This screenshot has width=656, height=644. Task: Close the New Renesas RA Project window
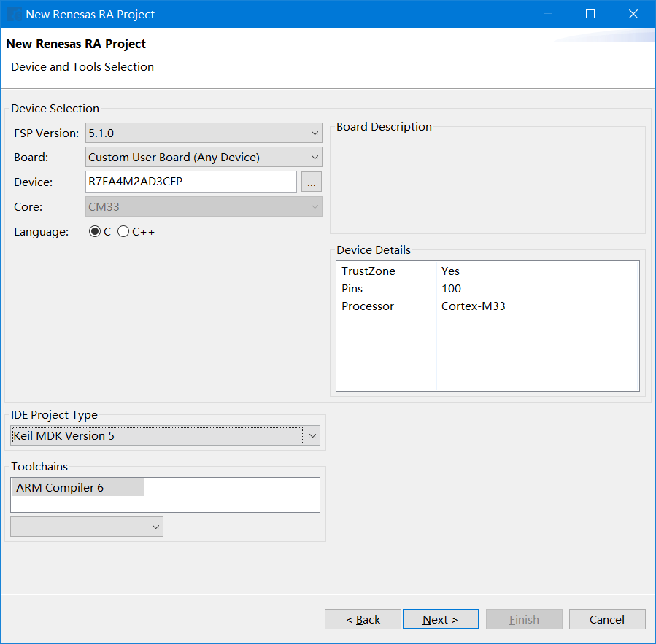pyautogui.click(x=633, y=14)
